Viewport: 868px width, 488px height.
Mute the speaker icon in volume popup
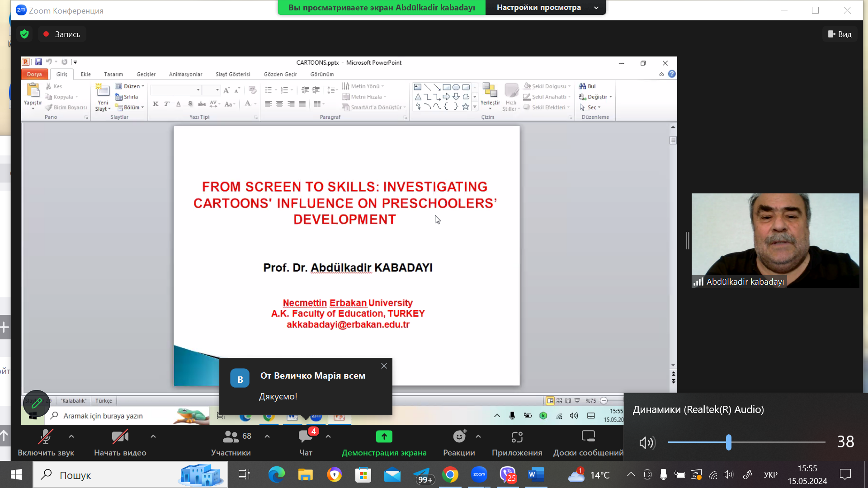tap(646, 443)
